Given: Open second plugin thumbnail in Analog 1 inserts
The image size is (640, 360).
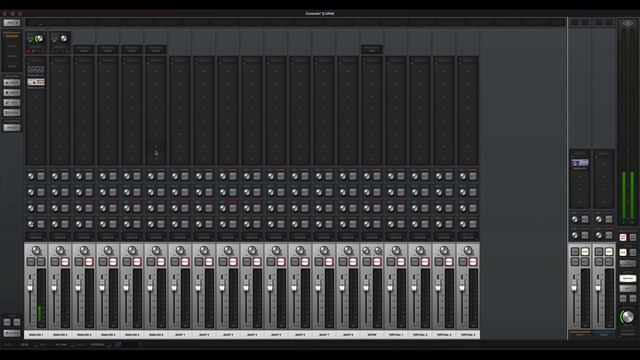Looking at the screenshot, I should (x=36, y=82).
